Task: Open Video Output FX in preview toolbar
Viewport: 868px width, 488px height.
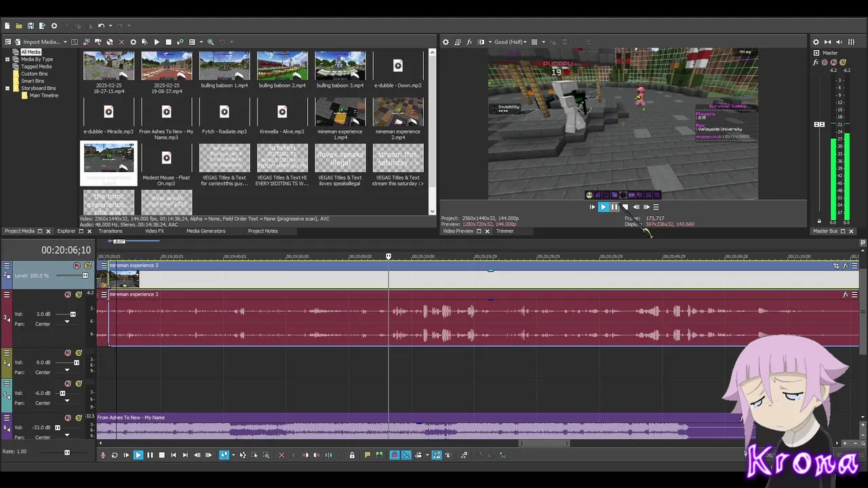Action: click(x=469, y=42)
